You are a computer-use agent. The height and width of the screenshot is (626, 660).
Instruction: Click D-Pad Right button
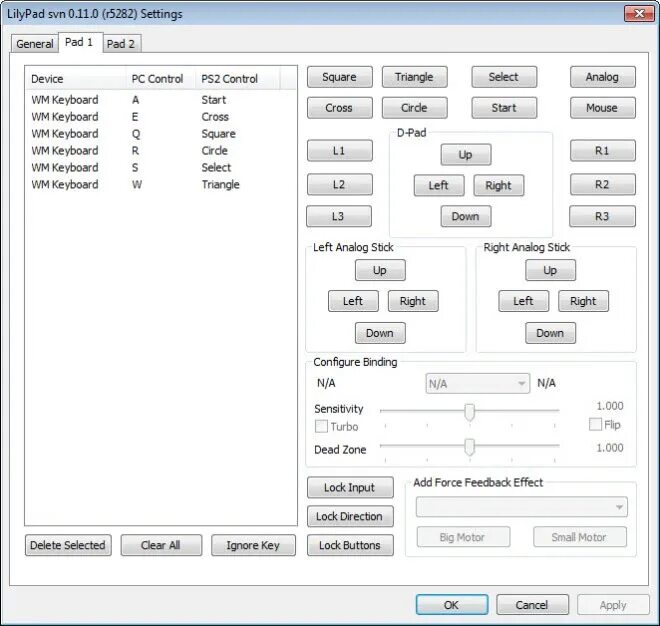tap(499, 186)
